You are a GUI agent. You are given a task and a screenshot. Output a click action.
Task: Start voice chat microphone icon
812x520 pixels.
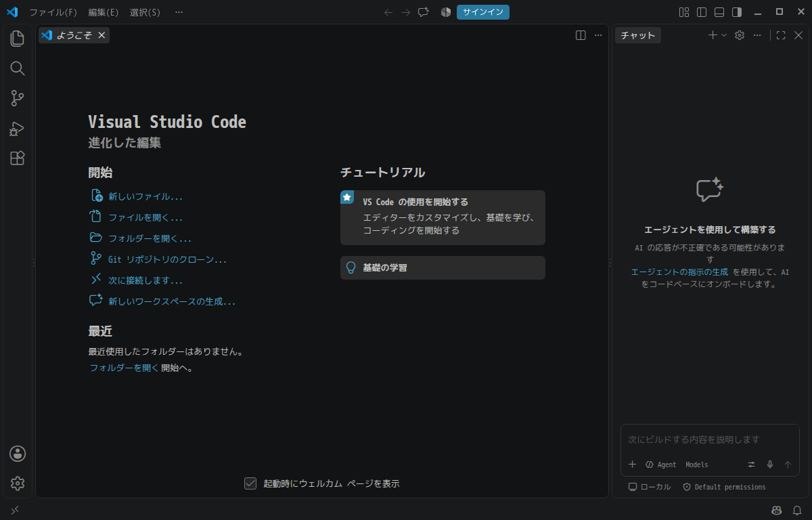(769, 464)
